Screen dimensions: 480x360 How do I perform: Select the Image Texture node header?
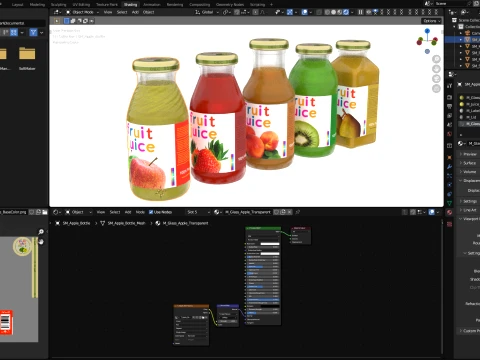click(191, 306)
